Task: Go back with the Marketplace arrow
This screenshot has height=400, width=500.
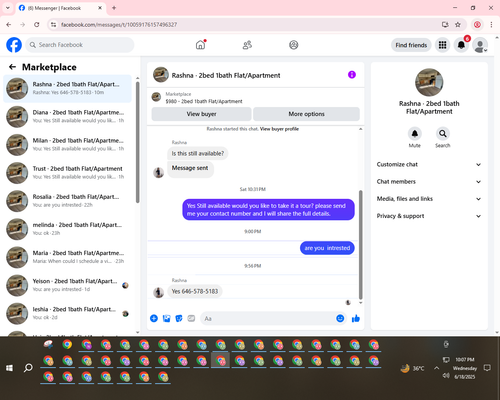Action: coord(12,67)
